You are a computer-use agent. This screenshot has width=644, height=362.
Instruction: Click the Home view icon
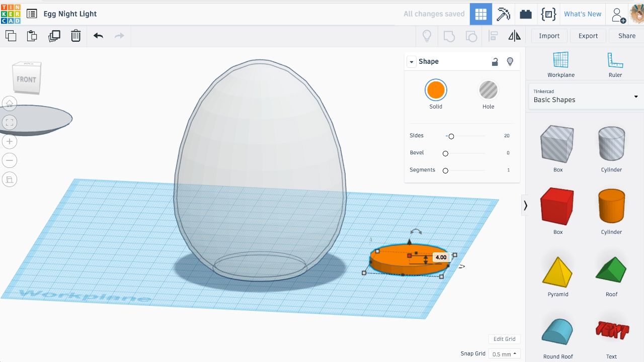[10, 104]
